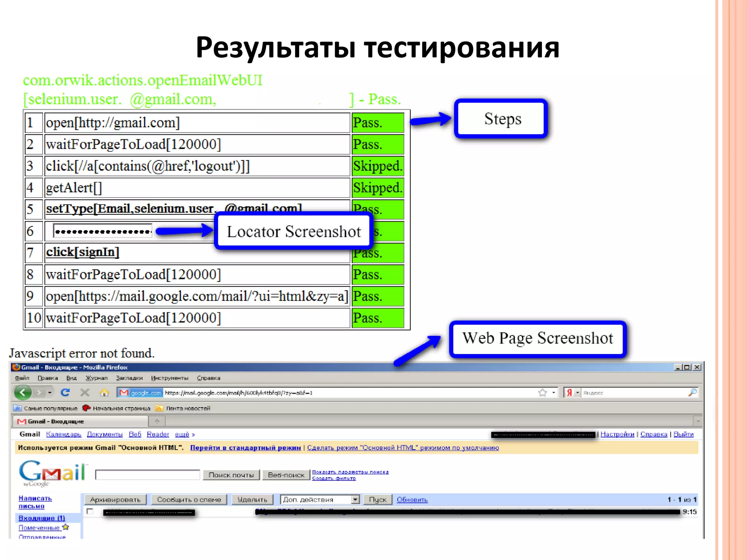Open the Закладки menu
Screen dimensions: 747x560
[129, 378]
